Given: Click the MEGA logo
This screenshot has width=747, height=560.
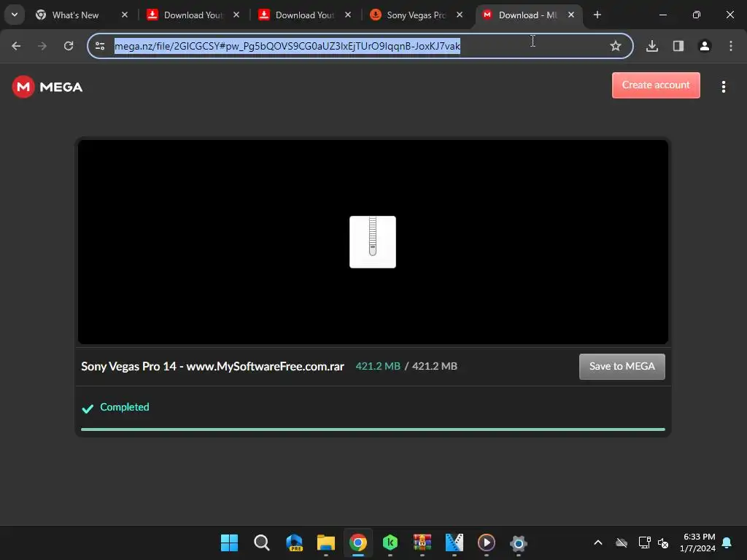Looking at the screenshot, I should pos(47,87).
